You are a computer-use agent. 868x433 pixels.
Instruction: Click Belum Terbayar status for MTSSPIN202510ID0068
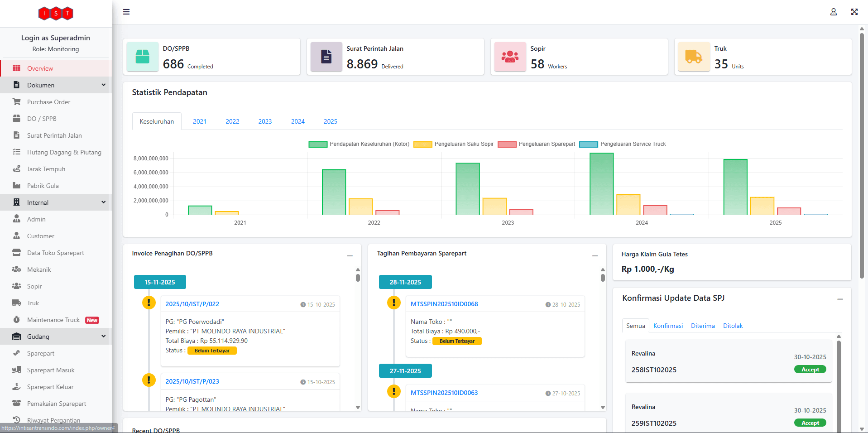(x=457, y=341)
